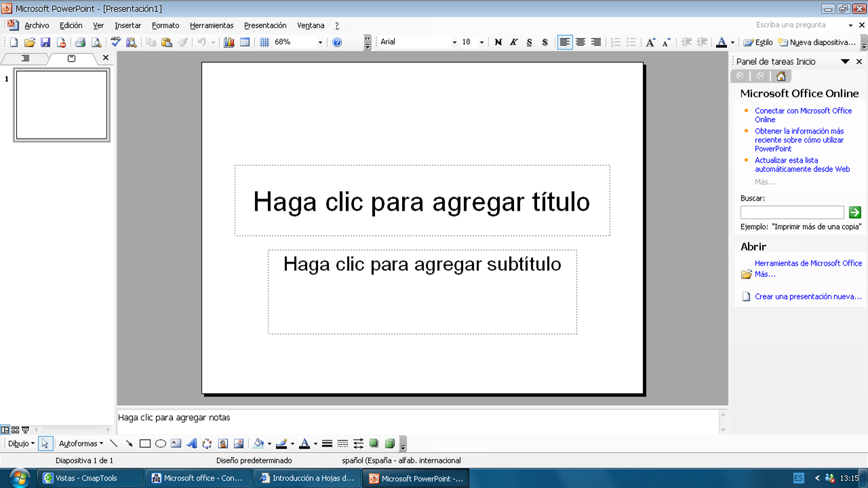The width and height of the screenshot is (868, 488).
Task: Toggle Bold (N) formatting
Action: click(x=498, y=42)
